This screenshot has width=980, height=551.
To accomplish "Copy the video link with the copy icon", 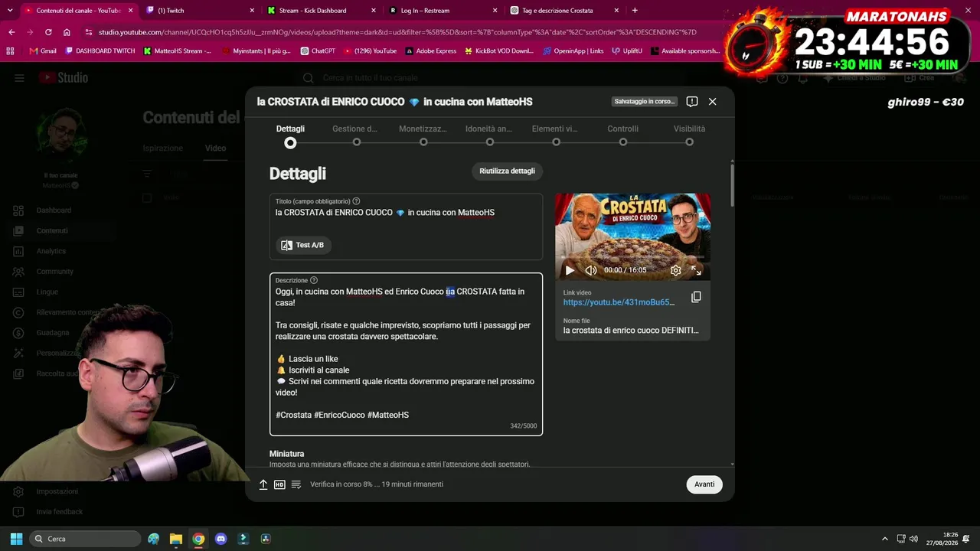I will 696,297.
